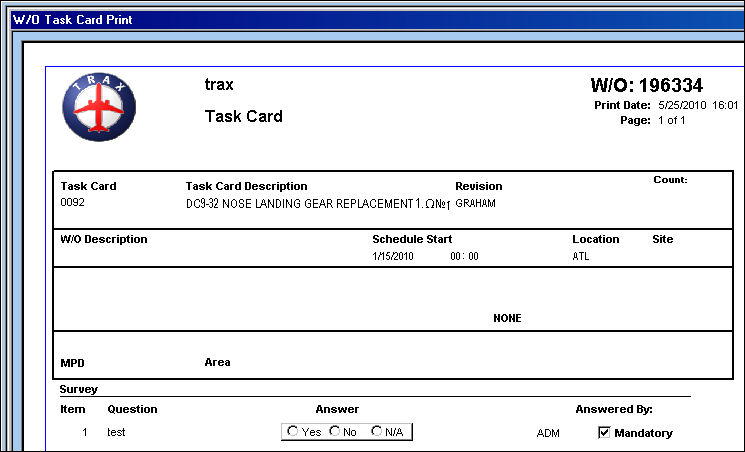Click the NONE text in the middle section
The width and height of the screenshot is (745, 452).
click(507, 318)
